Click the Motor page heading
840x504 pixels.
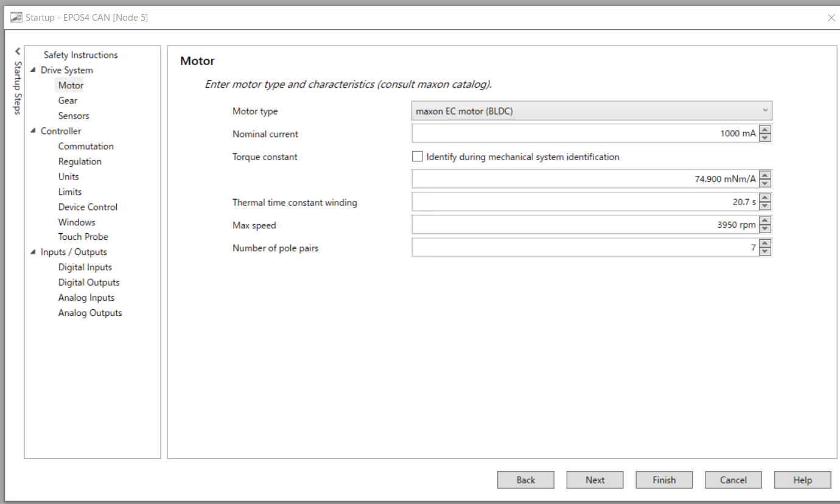(x=197, y=61)
